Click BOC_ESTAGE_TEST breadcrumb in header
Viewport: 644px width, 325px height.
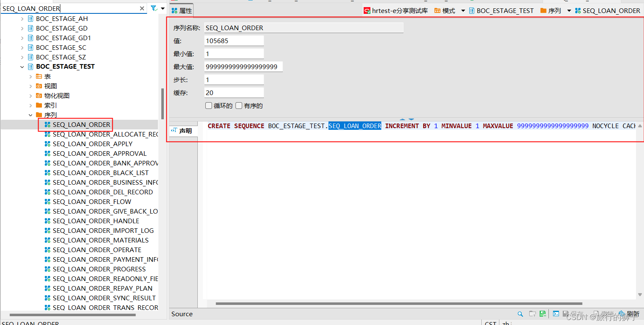[x=501, y=10]
